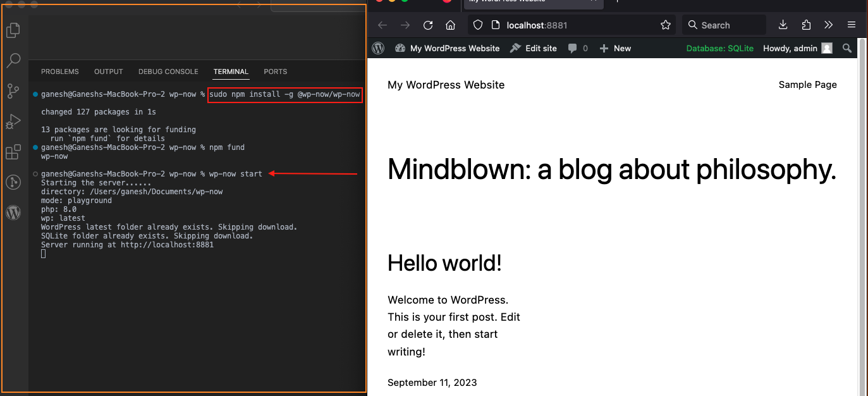Expand the toolbar overflow chevron
Image resolution: width=868 pixels, height=396 pixels.
coord(828,25)
